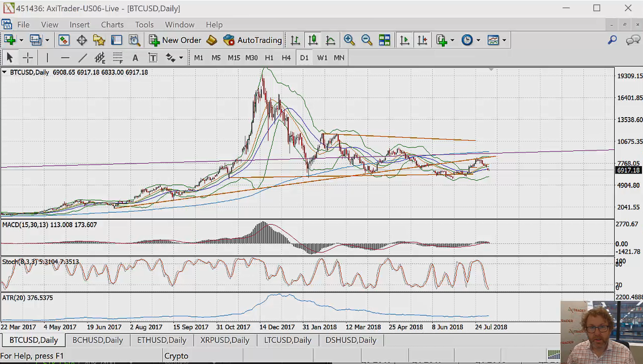Open the File menu
This screenshot has height=364, width=643.
23,24
